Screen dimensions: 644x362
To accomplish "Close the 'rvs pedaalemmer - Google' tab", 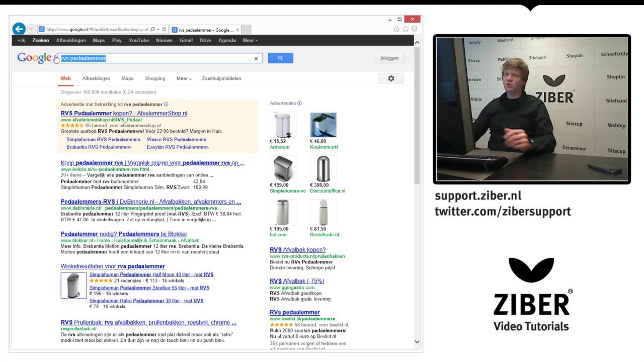I will coord(237,30).
